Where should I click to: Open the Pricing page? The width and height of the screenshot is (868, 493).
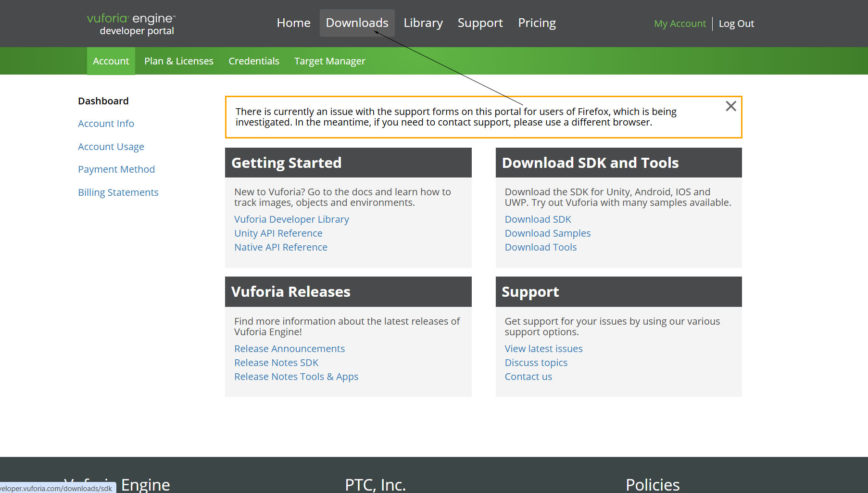coord(537,23)
